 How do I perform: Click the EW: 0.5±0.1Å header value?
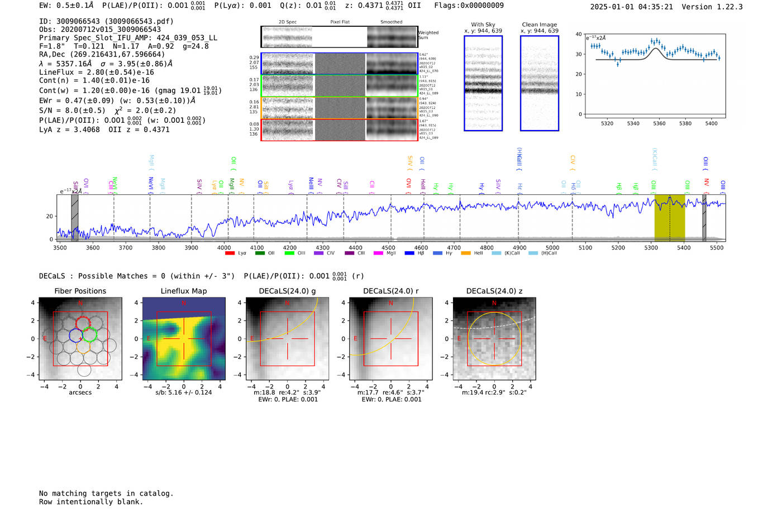tap(66, 6)
